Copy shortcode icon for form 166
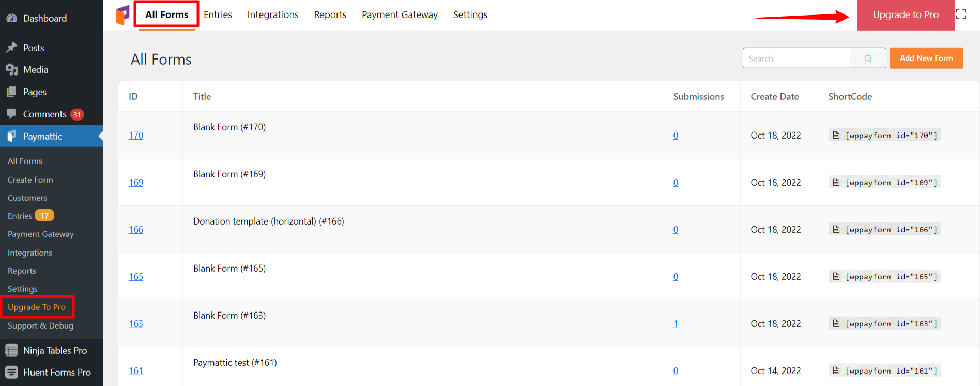Image resolution: width=980 pixels, height=386 pixels. click(836, 229)
